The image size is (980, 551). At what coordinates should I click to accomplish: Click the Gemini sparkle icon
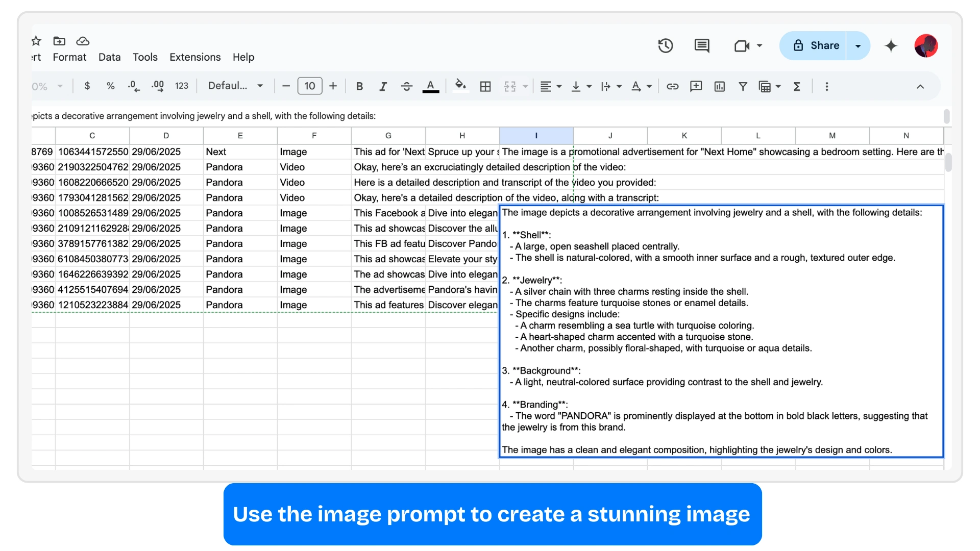click(x=891, y=46)
